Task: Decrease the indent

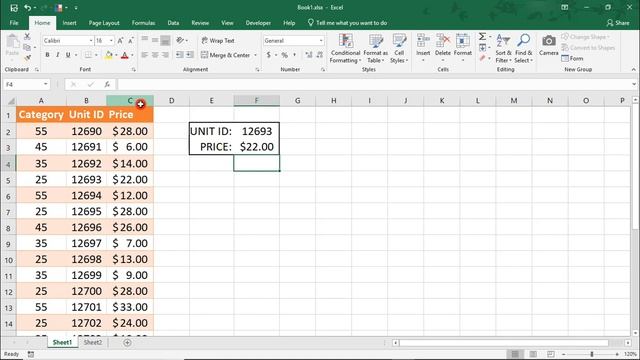Action: point(179,55)
